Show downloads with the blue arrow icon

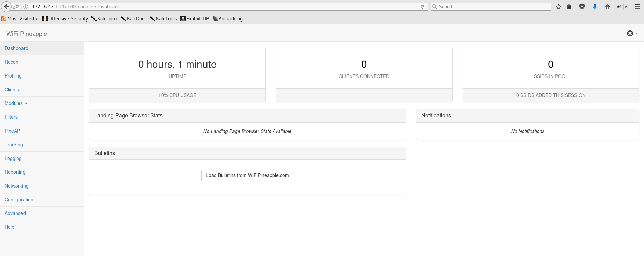(594, 7)
